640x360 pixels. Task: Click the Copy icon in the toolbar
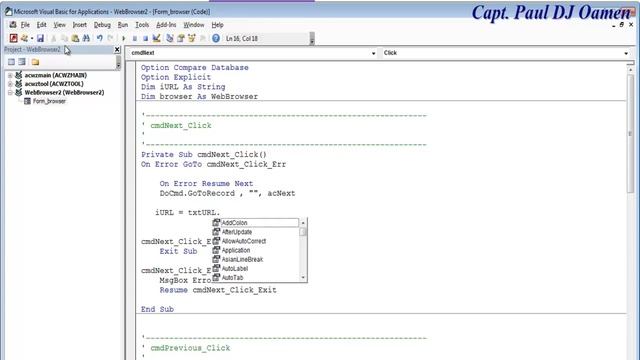pos(64,38)
